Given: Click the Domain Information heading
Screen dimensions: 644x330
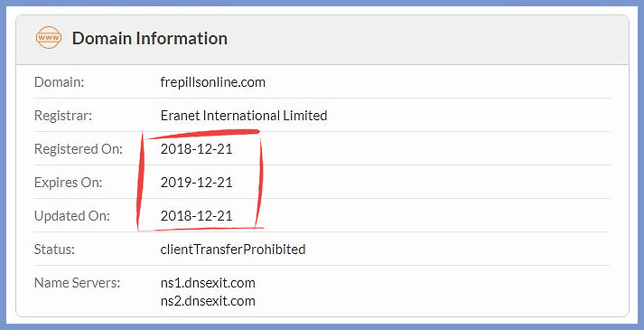Looking at the screenshot, I should pos(150,38).
